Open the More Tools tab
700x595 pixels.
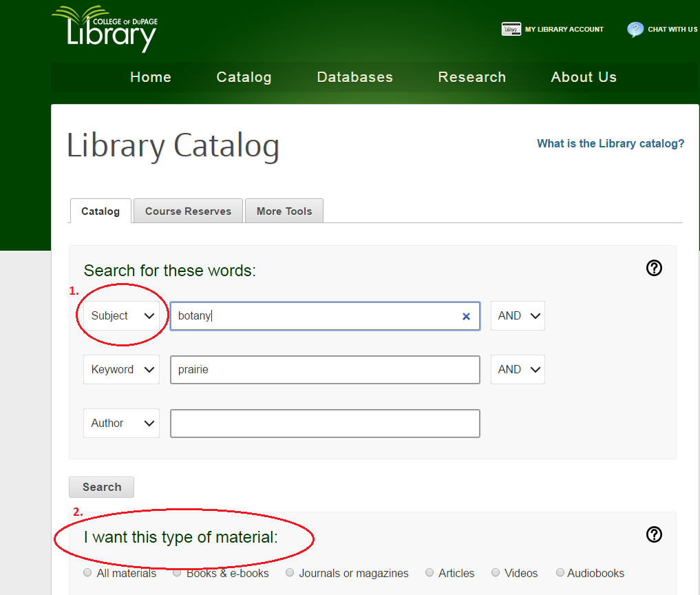coord(284,211)
